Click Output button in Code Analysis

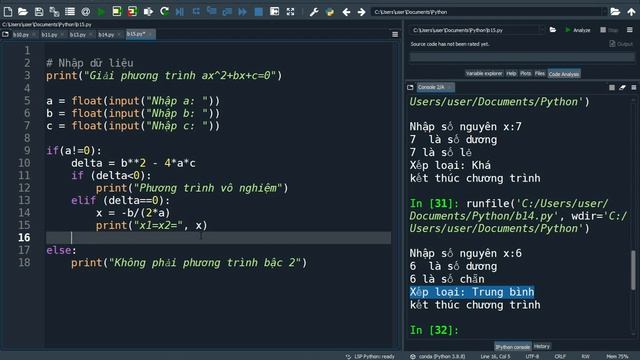[620, 44]
